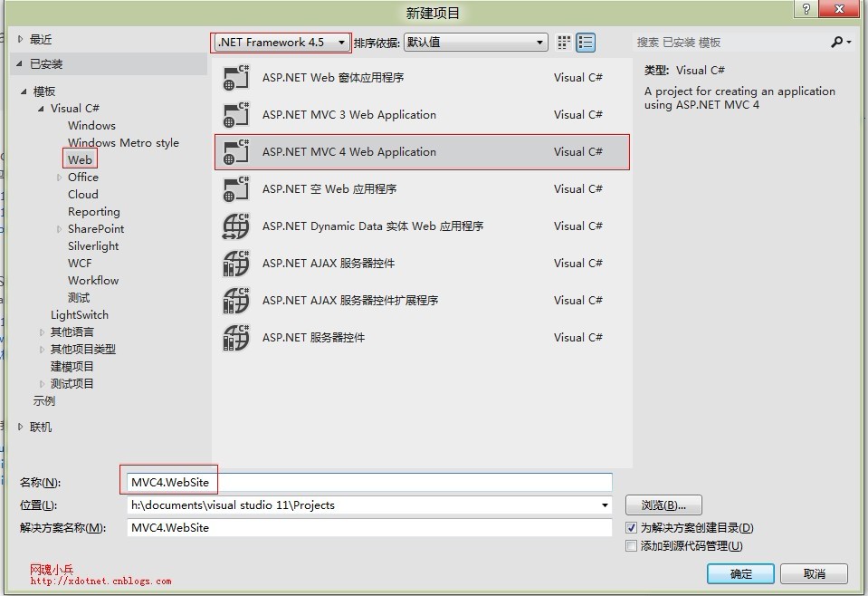Select the Reporting category
868x596 pixels.
coord(93,212)
